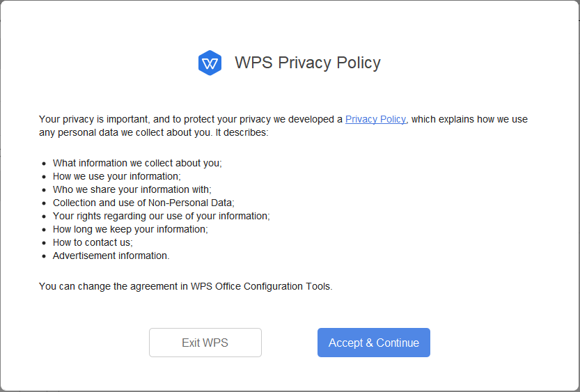Click bullet dot beside 'What information we collect'
This screenshot has height=392, width=580.
pos(44,164)
